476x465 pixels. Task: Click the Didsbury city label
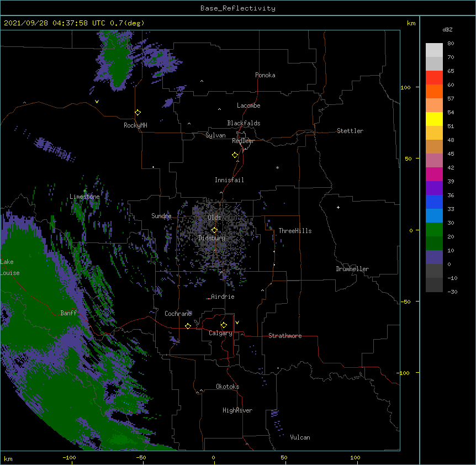coord(212,238)
